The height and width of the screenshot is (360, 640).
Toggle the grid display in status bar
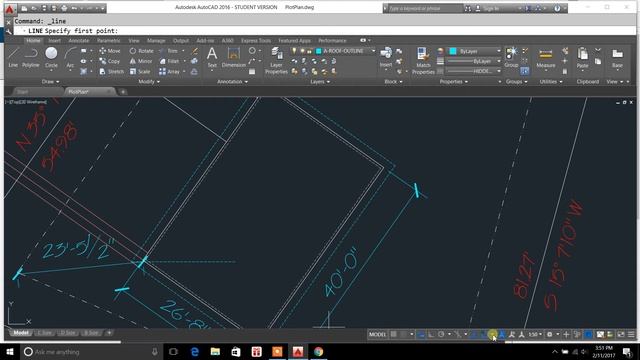click(x=393, y=334)
